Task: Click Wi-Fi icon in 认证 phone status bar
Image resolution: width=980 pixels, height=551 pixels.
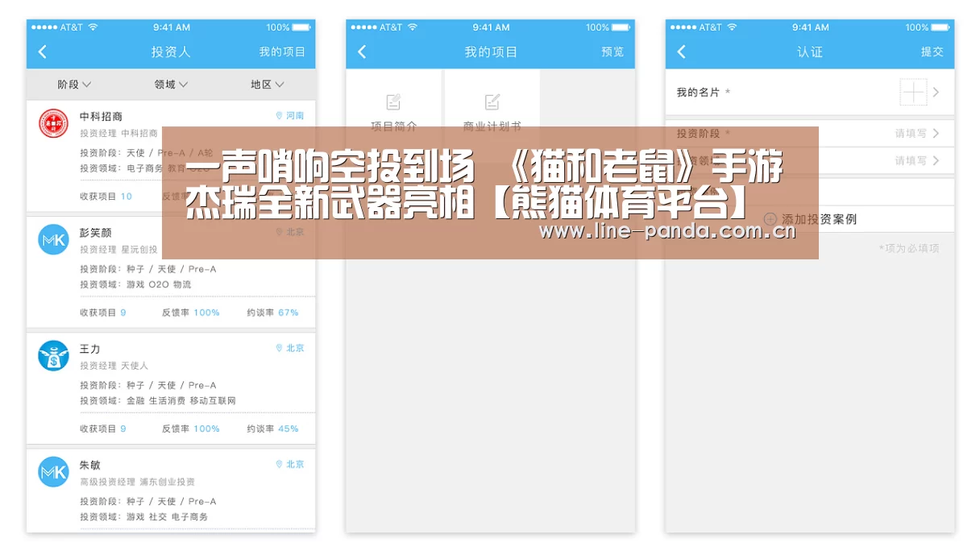Action: coord(732,27)
